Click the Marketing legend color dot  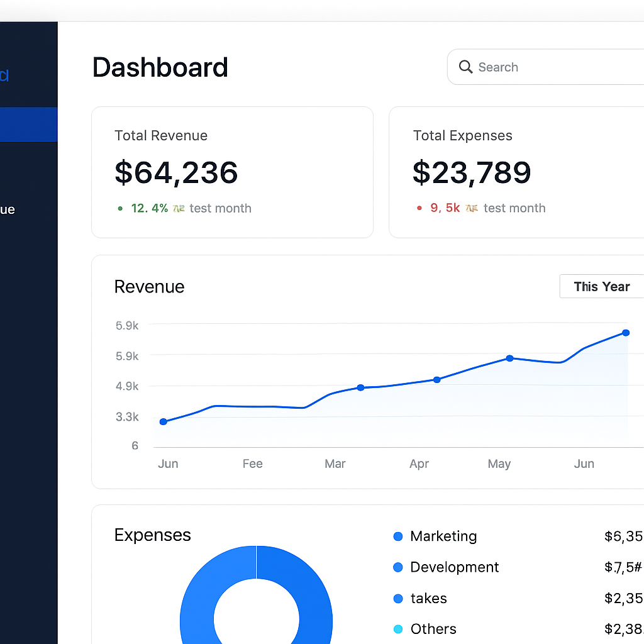pyautogui.click(x=398, y=536)
